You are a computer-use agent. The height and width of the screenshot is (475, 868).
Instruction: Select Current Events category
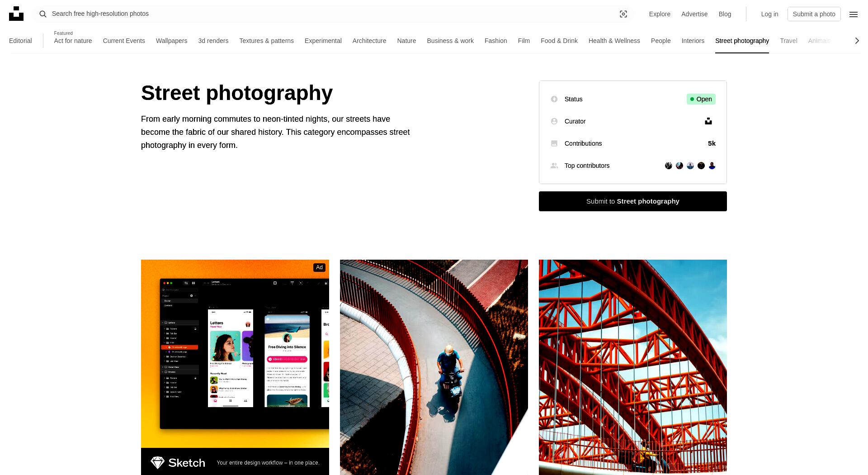124,41
